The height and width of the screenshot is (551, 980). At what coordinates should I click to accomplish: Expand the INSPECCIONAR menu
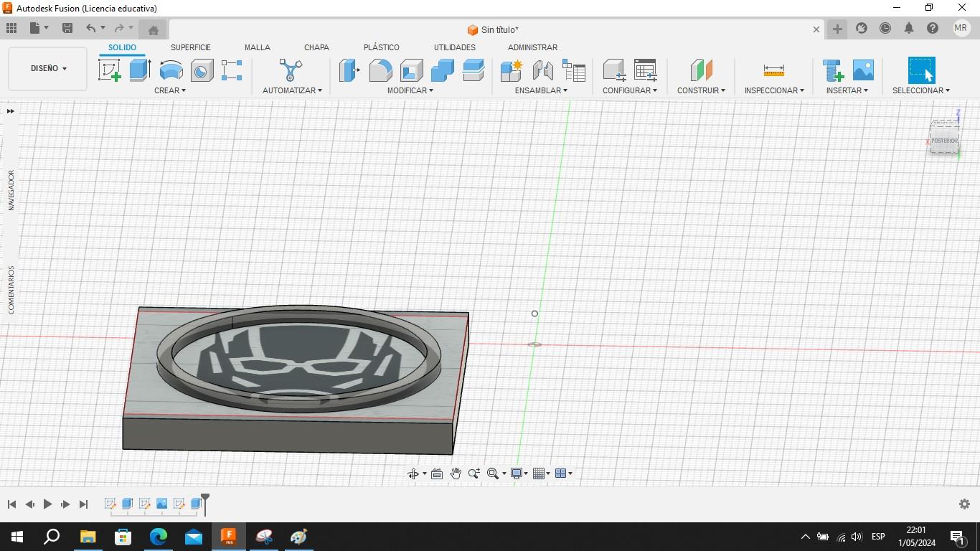[774, 90]
